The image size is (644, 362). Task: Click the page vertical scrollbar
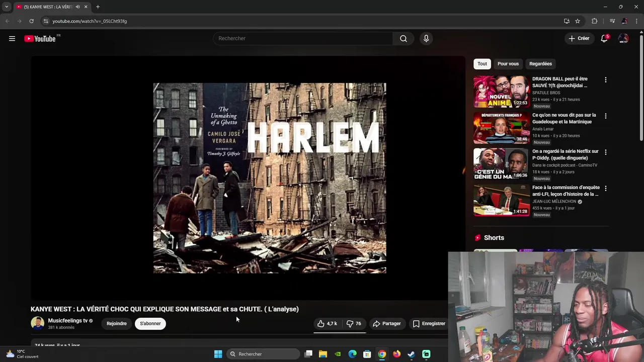click(x=641, y=88)
